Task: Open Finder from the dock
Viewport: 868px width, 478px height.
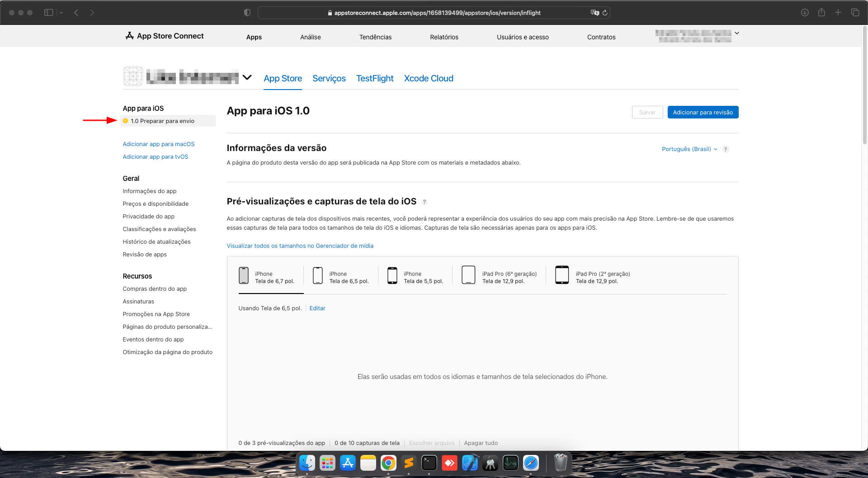Action: coord(307,463)
